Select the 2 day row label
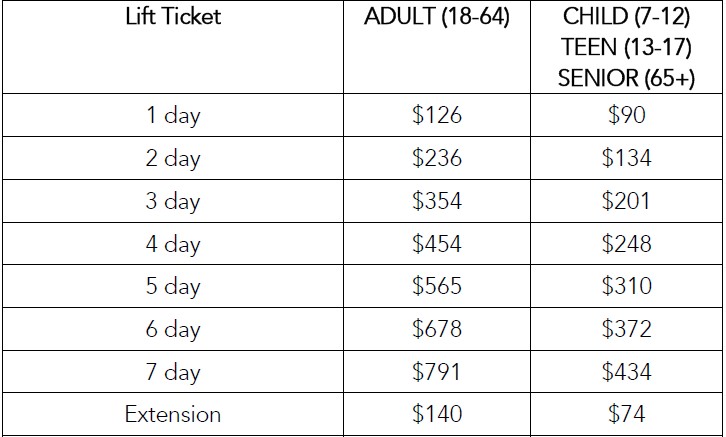The width and height of the screenshot is (726, 437). pos(173,158)
